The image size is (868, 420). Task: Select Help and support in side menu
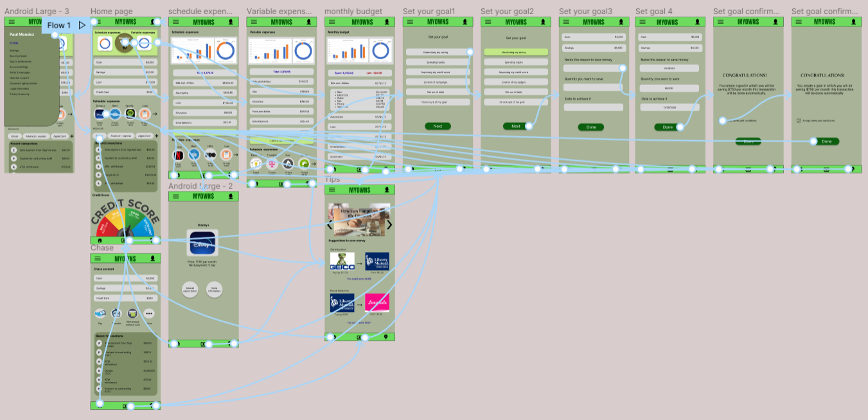(19, 78)
